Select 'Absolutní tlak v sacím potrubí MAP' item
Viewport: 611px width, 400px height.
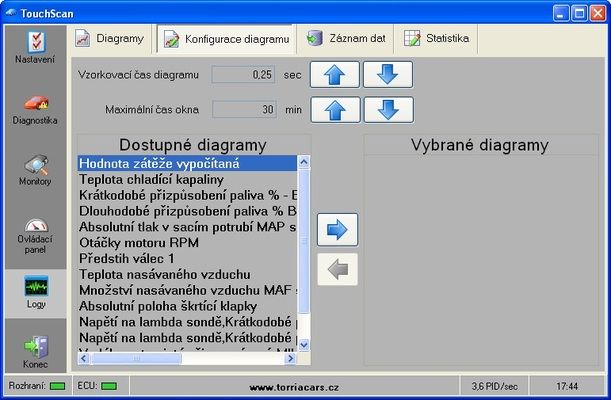click(187, 227)
